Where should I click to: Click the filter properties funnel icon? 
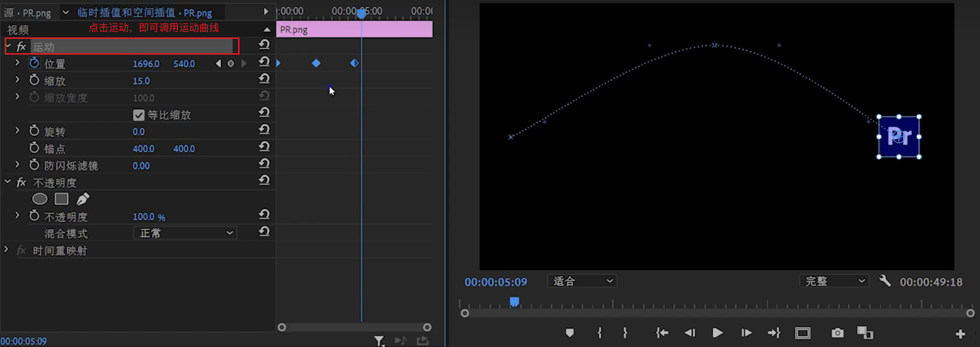pos(378,340)
